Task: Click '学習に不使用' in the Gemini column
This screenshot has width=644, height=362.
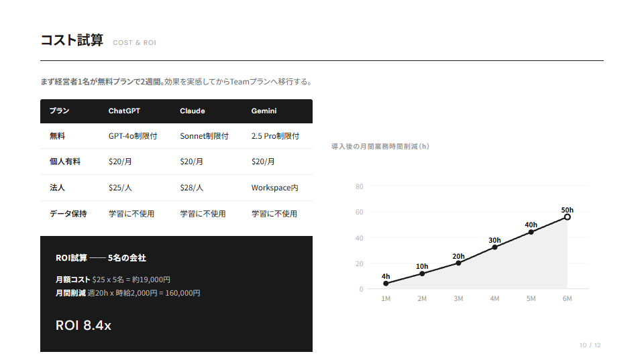Action: 274,213
